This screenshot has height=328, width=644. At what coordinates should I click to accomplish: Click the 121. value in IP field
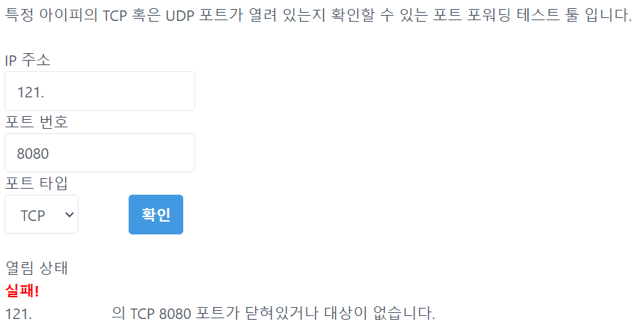click(31, 92)
